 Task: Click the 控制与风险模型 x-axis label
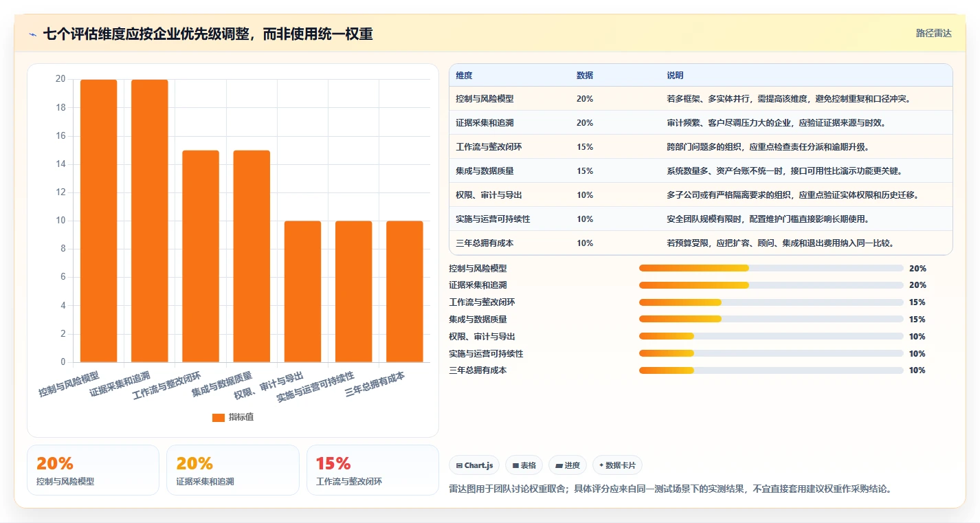click(69, 384)
